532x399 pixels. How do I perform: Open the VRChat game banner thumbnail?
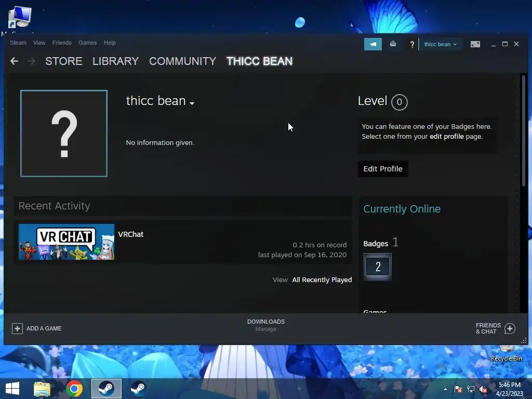[66, 242]
